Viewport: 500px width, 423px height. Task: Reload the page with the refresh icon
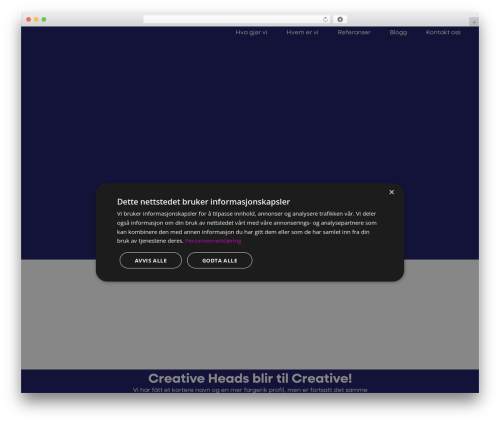pos(325,19)
